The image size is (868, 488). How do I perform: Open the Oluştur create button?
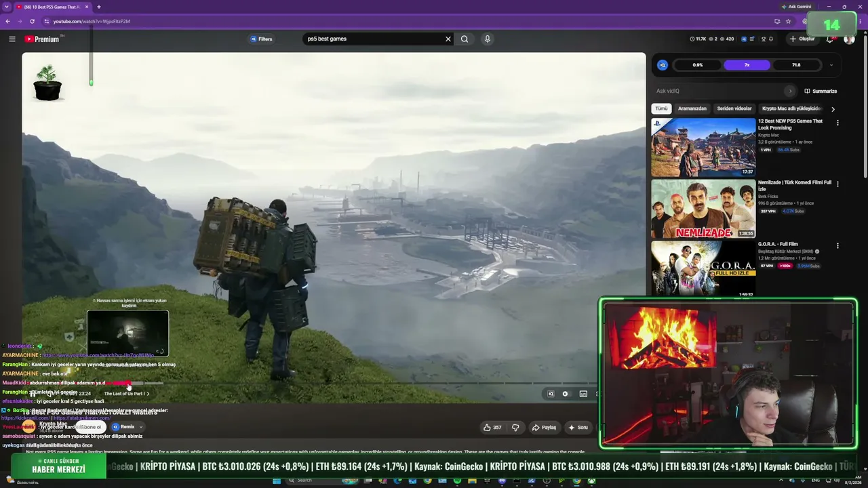click(x=802, y=39)
